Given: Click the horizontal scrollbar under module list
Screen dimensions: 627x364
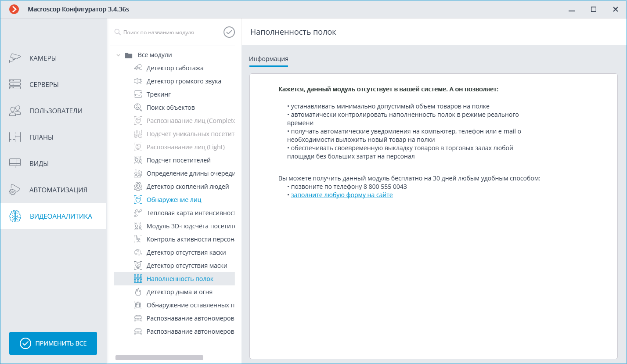Looking at the screenshot, I should coord(159,357).
